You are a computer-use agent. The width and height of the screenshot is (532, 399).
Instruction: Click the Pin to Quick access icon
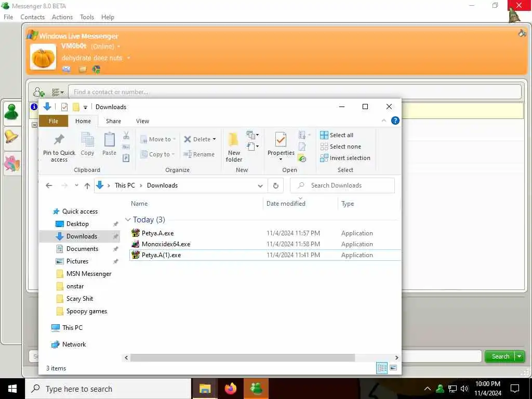click(x=59, y=139)
